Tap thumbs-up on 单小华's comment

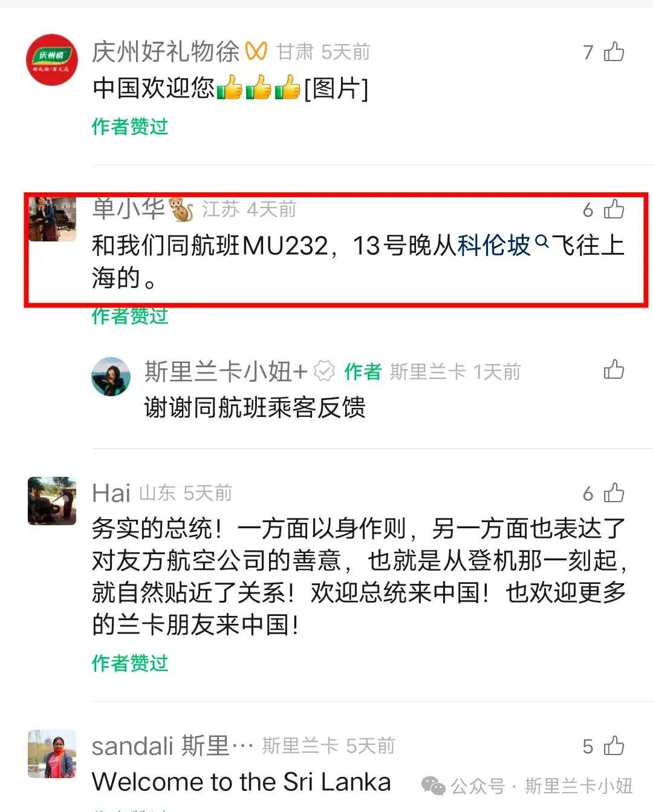[x=614, y=209]
